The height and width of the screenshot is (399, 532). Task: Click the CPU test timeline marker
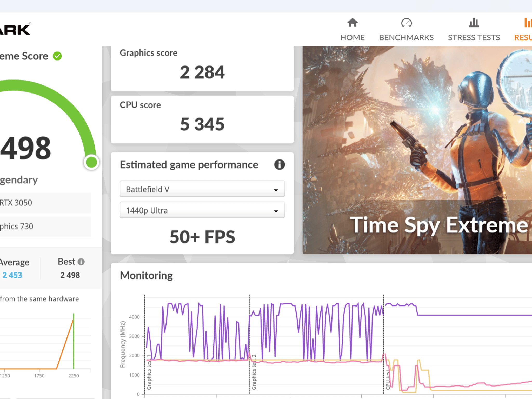388,380
